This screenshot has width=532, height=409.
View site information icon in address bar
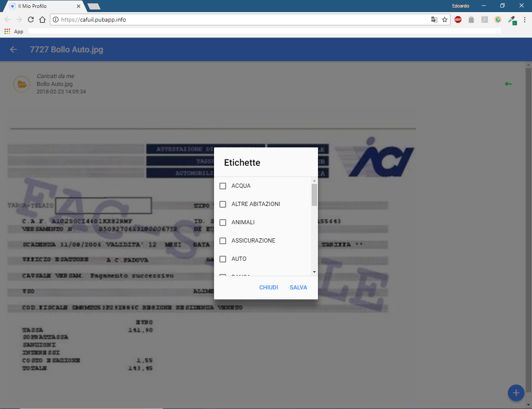[56, 20]
